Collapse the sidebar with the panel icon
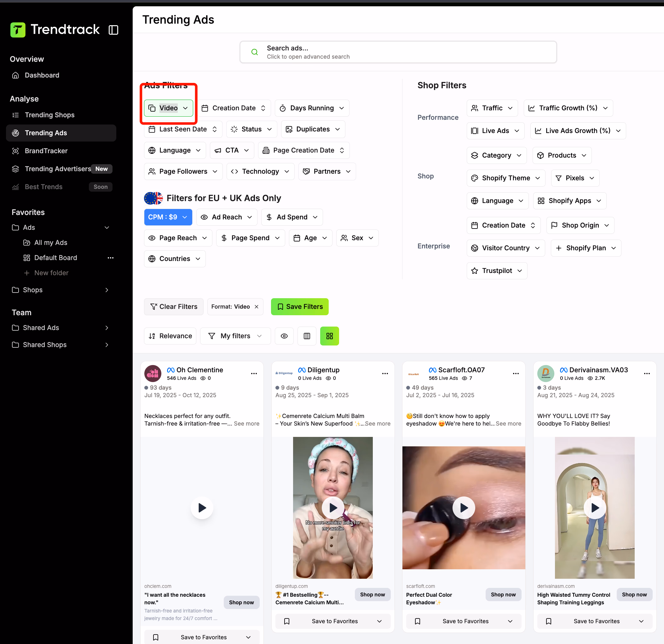The height and width of the screenshot is (644, 664). 113,30
